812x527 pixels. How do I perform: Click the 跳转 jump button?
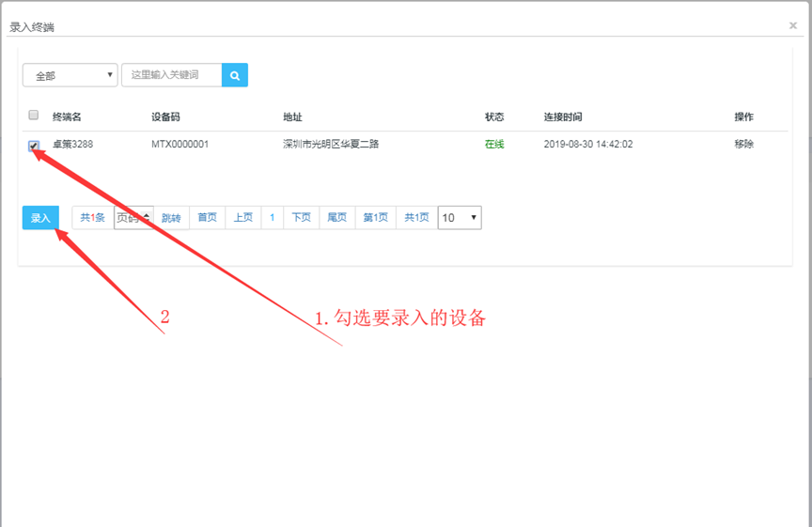(170, 218)
